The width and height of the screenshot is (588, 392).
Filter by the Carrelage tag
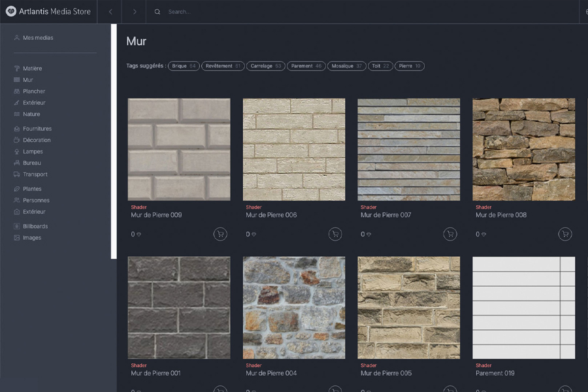click(x=265, y=66)
